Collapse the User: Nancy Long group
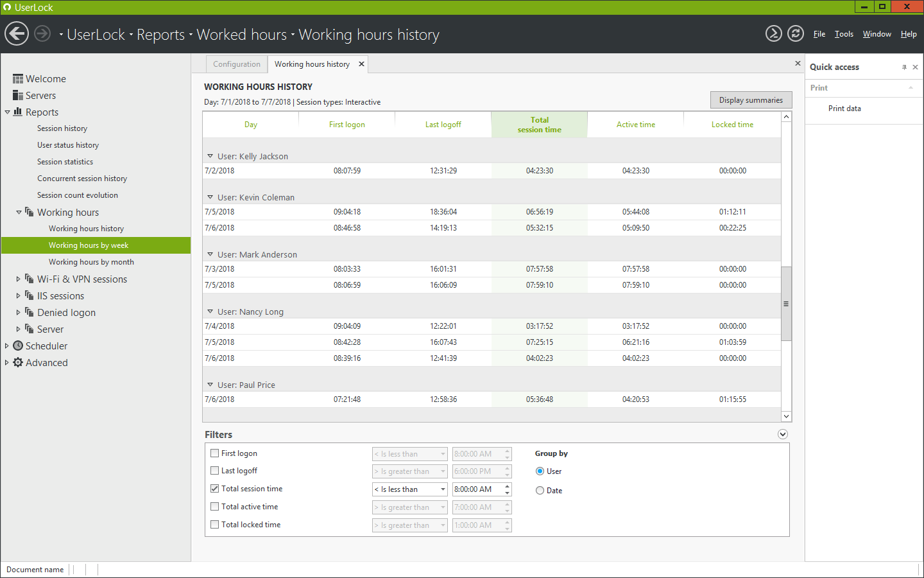The height and width of the screenshot is (578, 924). point(210,311)
